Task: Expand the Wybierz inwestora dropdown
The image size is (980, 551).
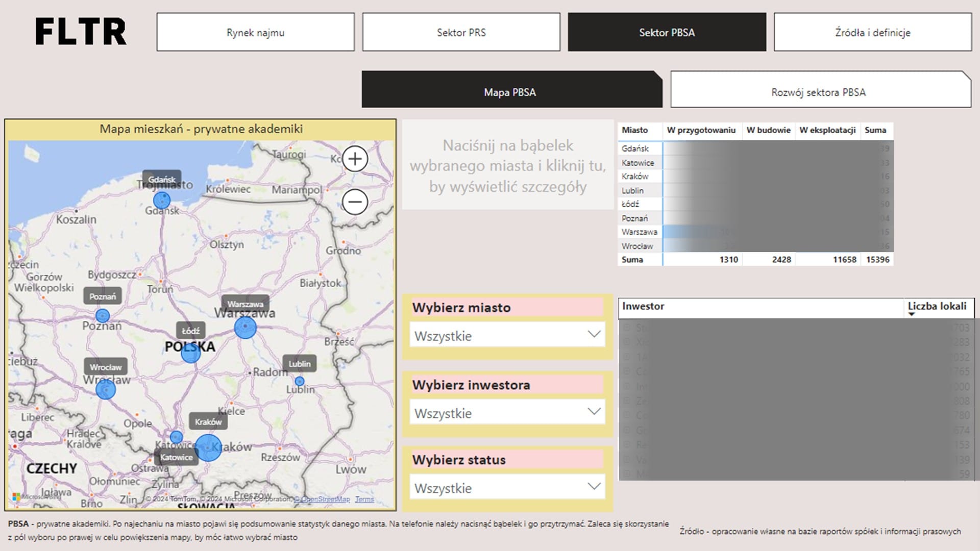Action: click(x=507, y=413)
